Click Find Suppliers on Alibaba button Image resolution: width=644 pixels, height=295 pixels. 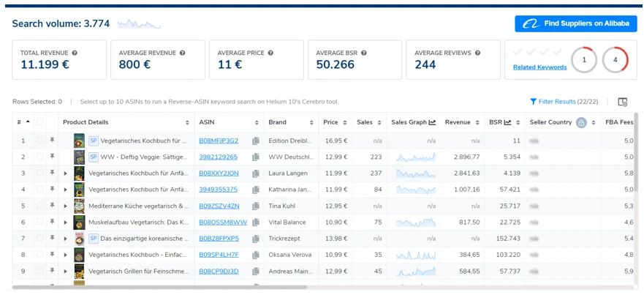[x=575, y=23]
